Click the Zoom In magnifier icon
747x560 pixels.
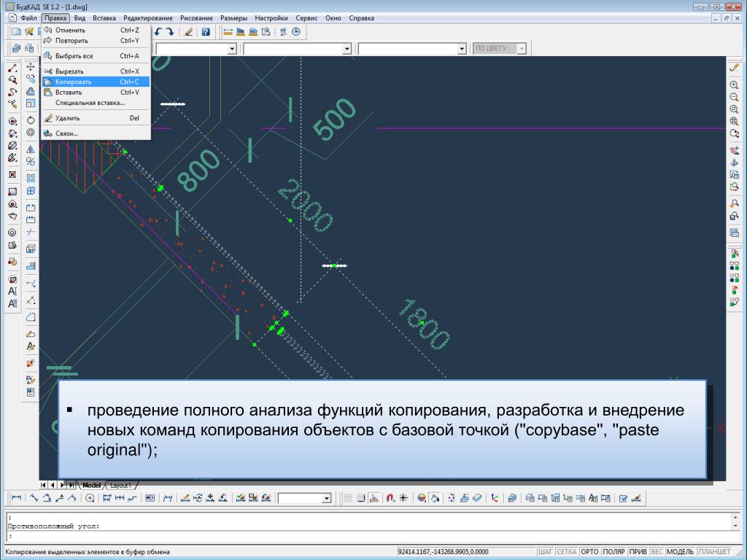click(734, 85)
